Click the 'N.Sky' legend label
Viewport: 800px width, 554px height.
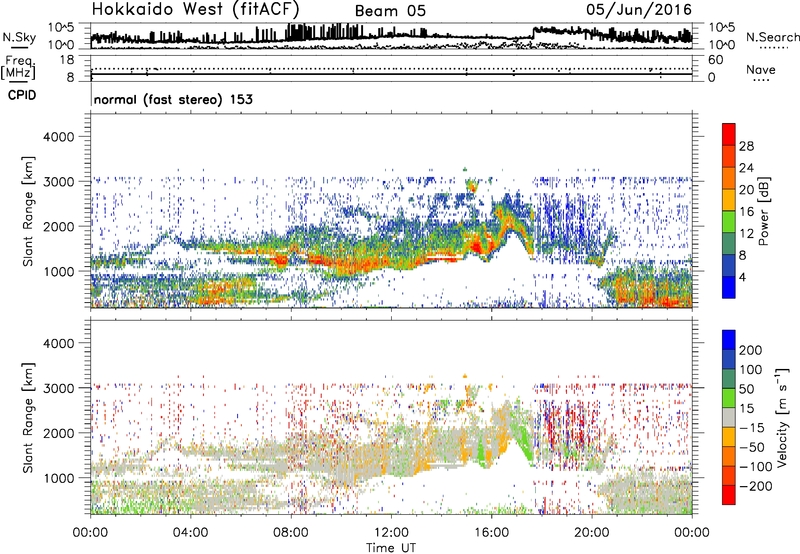pos(19,37)
